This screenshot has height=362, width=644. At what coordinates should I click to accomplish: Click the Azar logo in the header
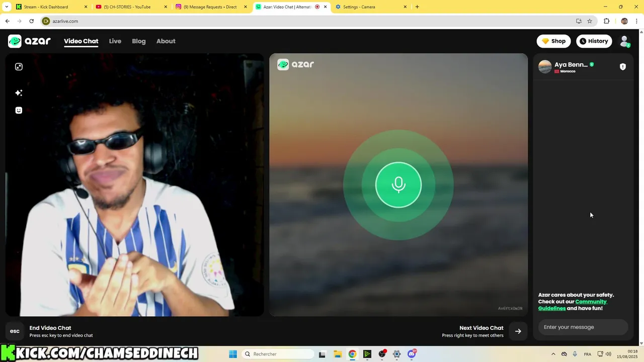[29, 41]
